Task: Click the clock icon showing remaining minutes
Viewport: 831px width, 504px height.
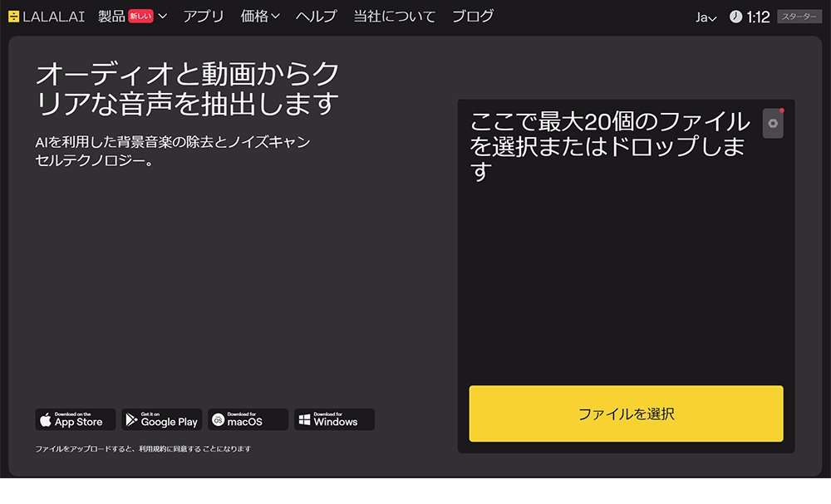Action: [x=736, y=15]
